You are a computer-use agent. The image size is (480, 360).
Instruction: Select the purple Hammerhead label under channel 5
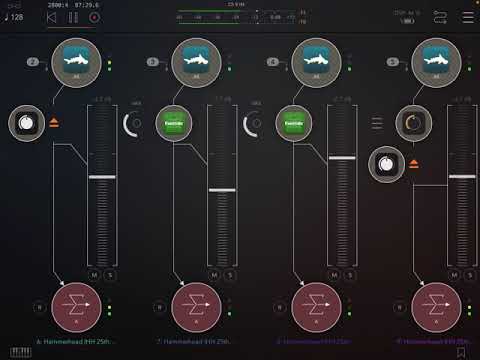pyautogui.click(x=434, y=341)
